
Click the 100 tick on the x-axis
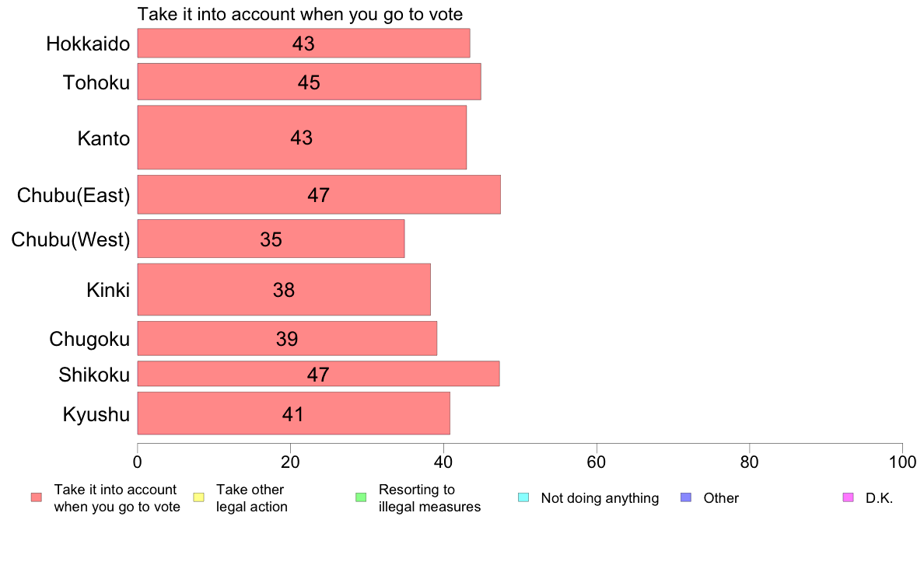pos(902,462)
